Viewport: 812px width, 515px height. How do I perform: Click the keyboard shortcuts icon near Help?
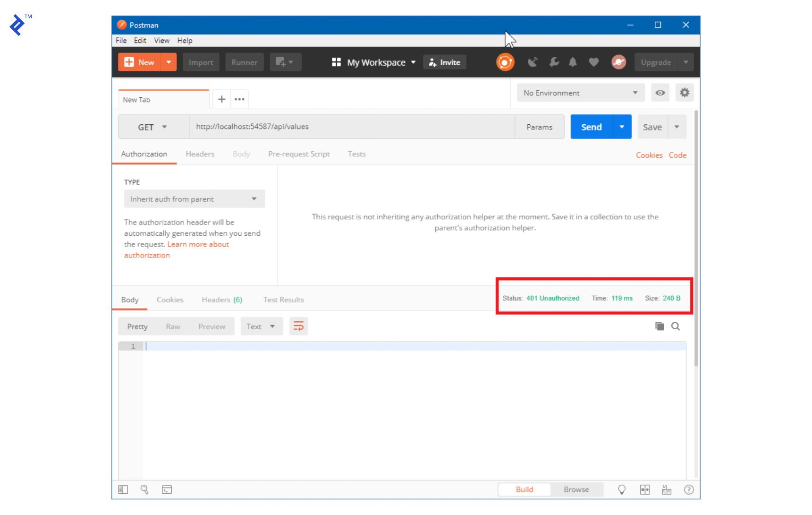(x=667, y=489)
